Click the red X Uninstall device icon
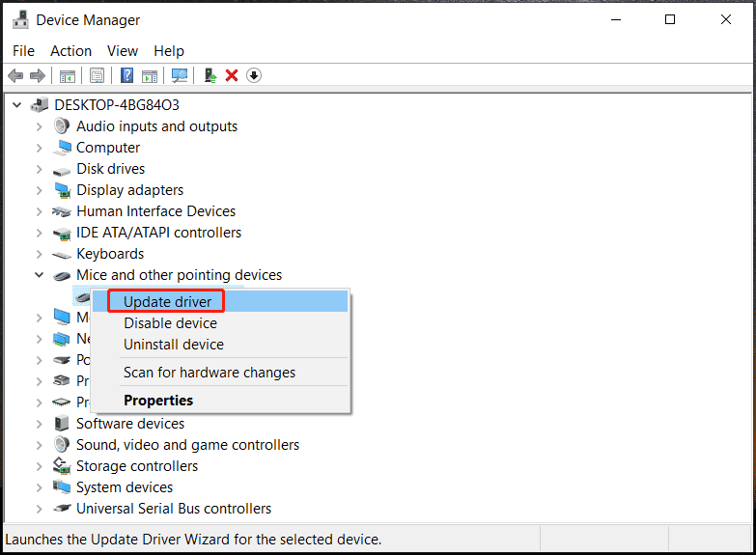This screenshot has width=756, height=555. [232, 75]
